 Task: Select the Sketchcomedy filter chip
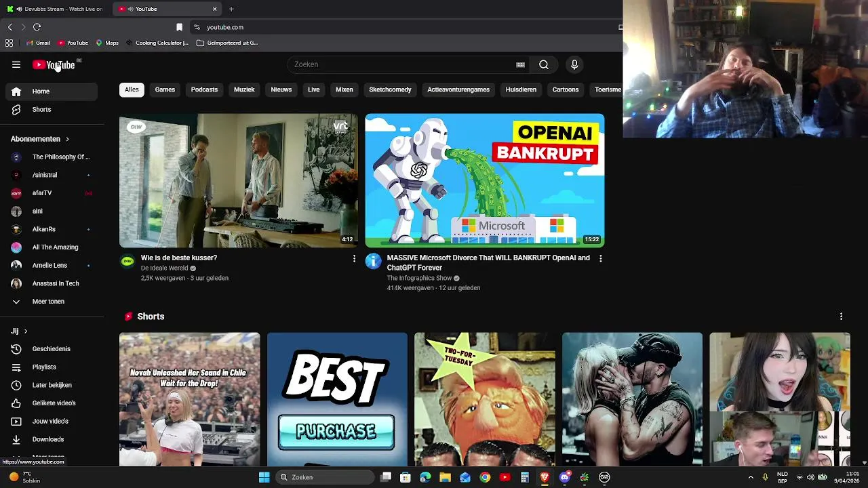coord(390,89)
